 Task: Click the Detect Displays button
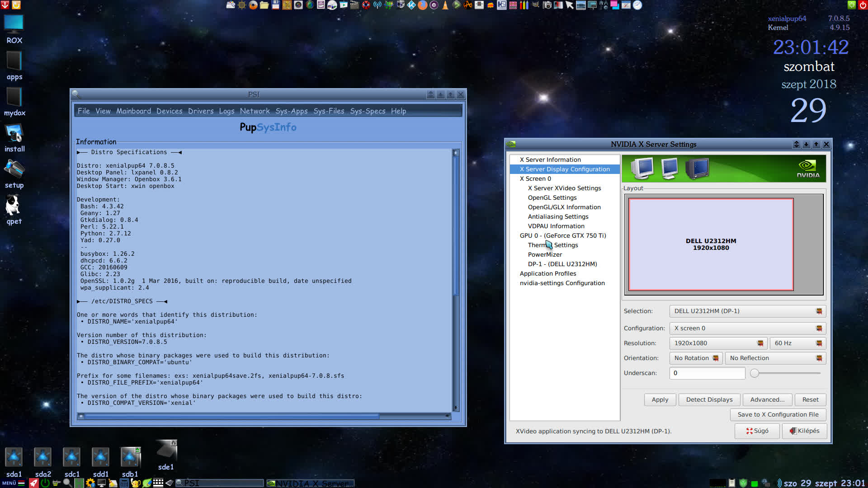point(709,400)
